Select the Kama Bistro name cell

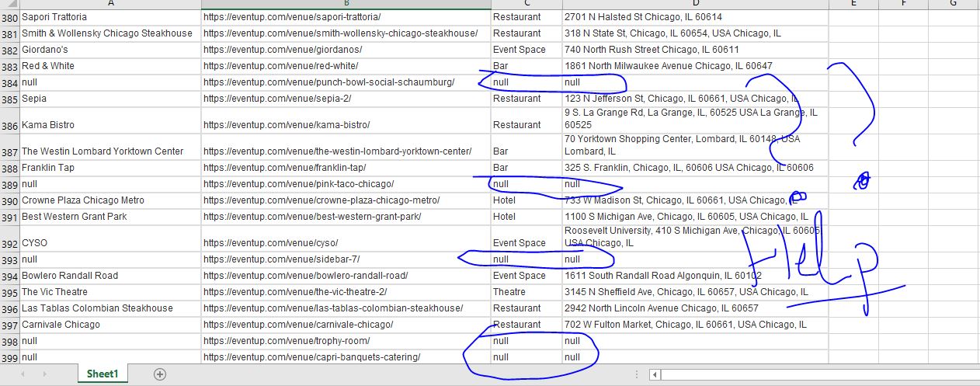pyautogui.click(x=110, y=124)
